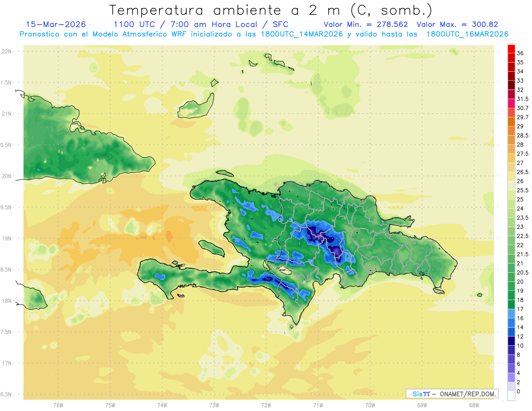Click the '75W' longitude axis label

pyautogui.click(x=110, y=405)
